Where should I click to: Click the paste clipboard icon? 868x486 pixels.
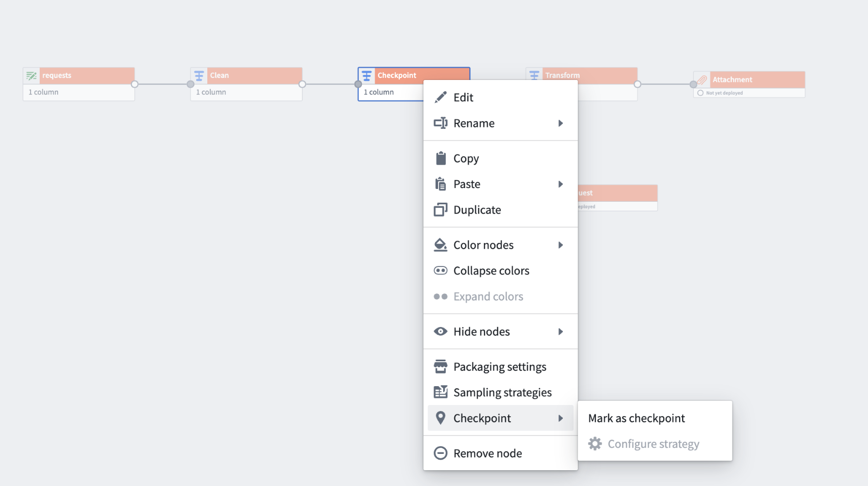(x=441, y=184)
